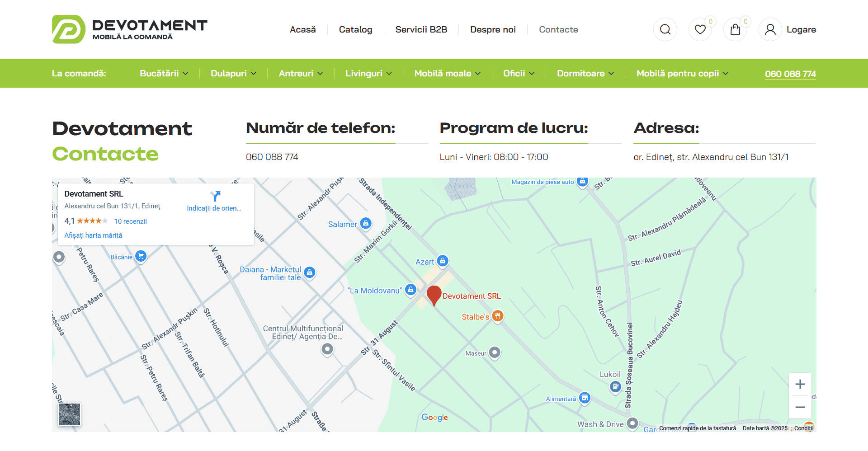The width and height of the screenshot is (868, 451).
Task: Select the Contacte menu item
Action: (558, 29)
